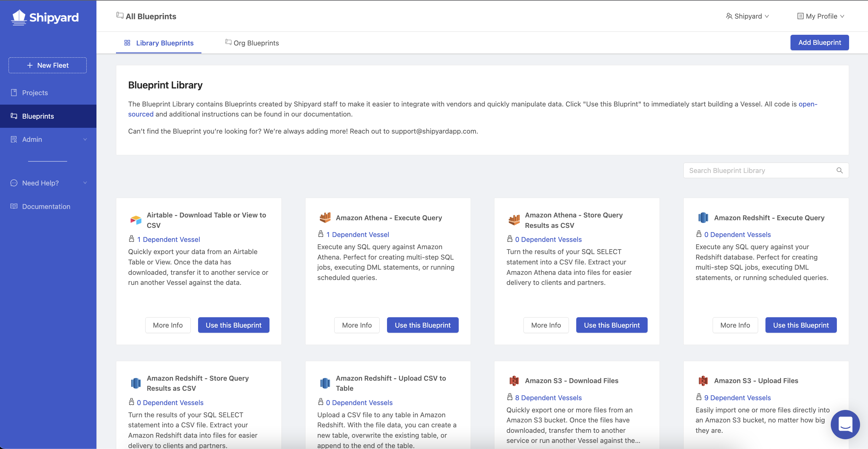The width and height of the screenshot is (868, 449).
Task: More Info for Athena Store Query Results
Action: coord(546,325)
